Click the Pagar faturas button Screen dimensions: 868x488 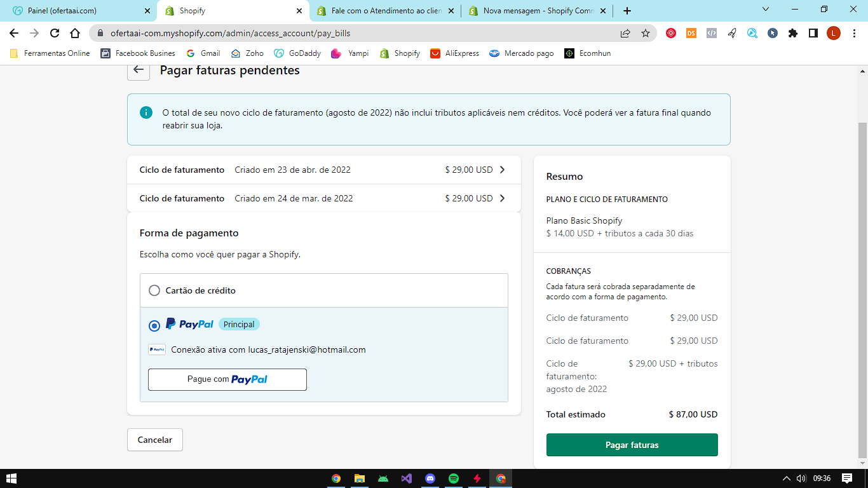tap(632, 445)
